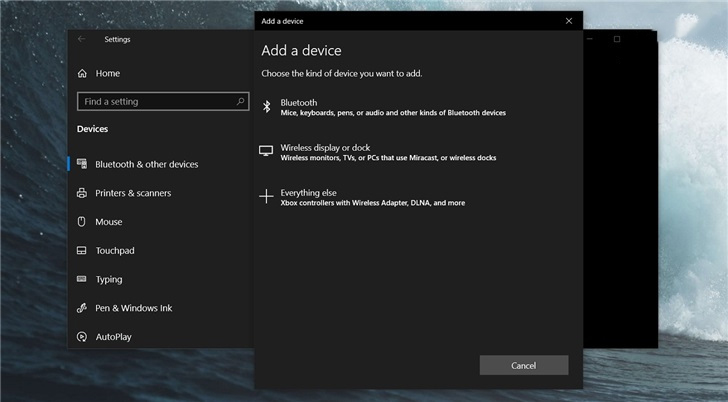Click the large 'Add a device' heading

tap(301, 50)
